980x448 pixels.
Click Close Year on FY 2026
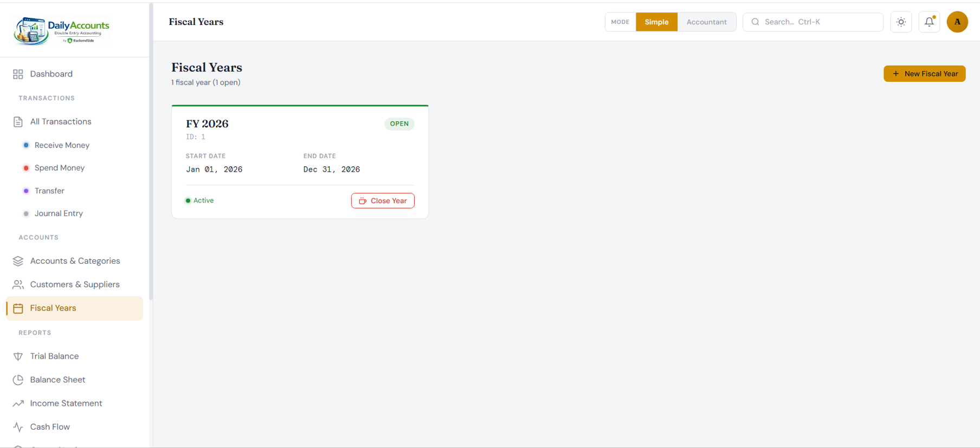[383, 201]
